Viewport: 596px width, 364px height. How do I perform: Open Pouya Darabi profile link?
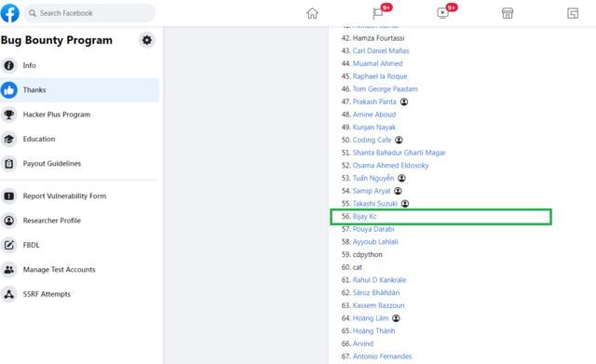click(x=373, y=229)
